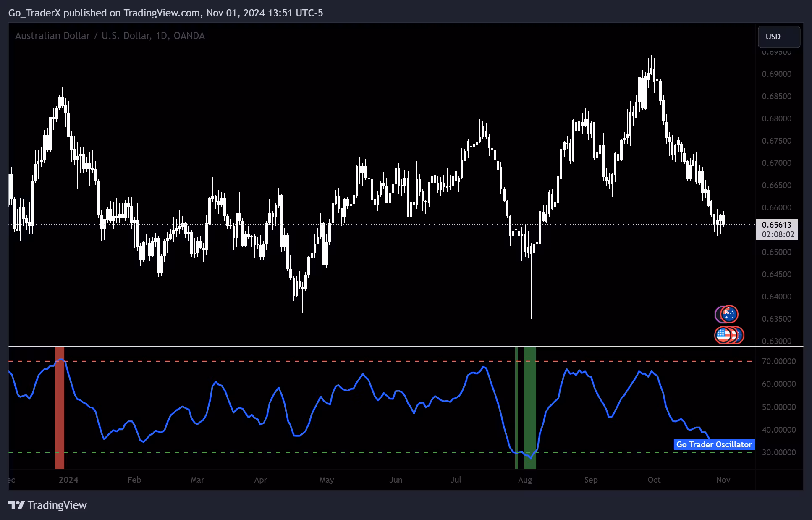Click the 0.69000 price scale label
The image size is (812, 520).
pos(776,74)
